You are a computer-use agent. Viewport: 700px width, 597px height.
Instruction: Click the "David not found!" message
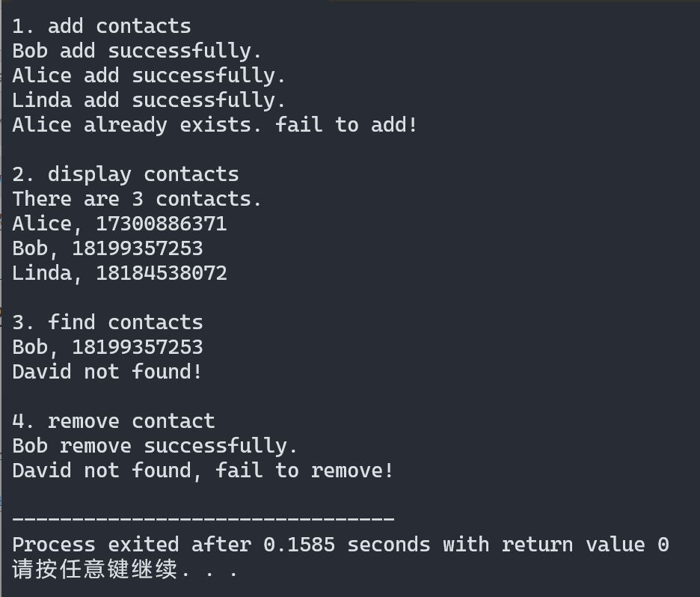pyautogui.click(x=107, y=372)
